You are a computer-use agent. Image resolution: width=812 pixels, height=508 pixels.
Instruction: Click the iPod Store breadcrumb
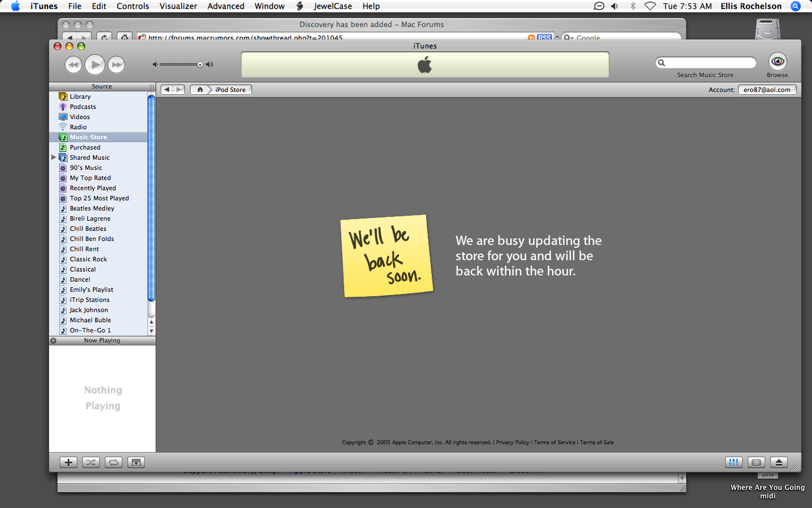[231, 90]
